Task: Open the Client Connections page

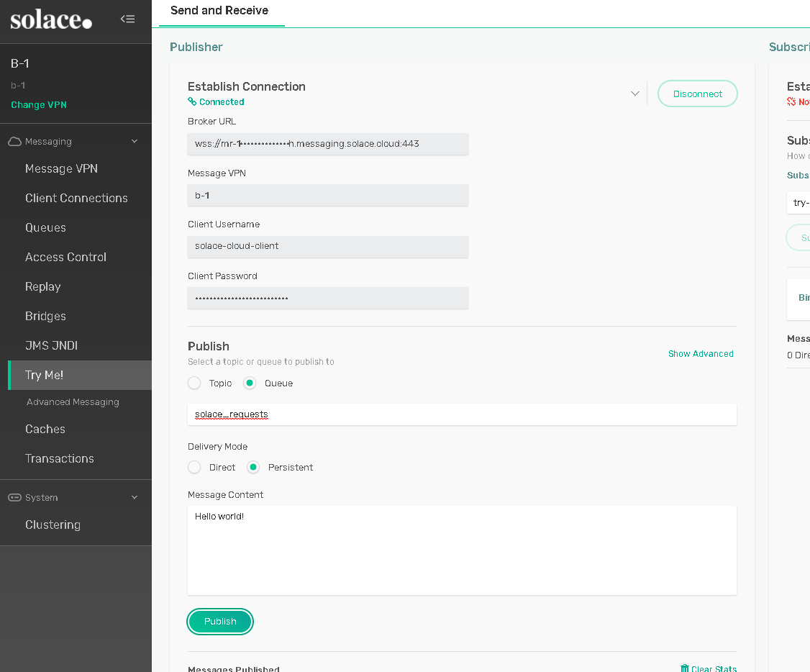Action: pos(76,198)
